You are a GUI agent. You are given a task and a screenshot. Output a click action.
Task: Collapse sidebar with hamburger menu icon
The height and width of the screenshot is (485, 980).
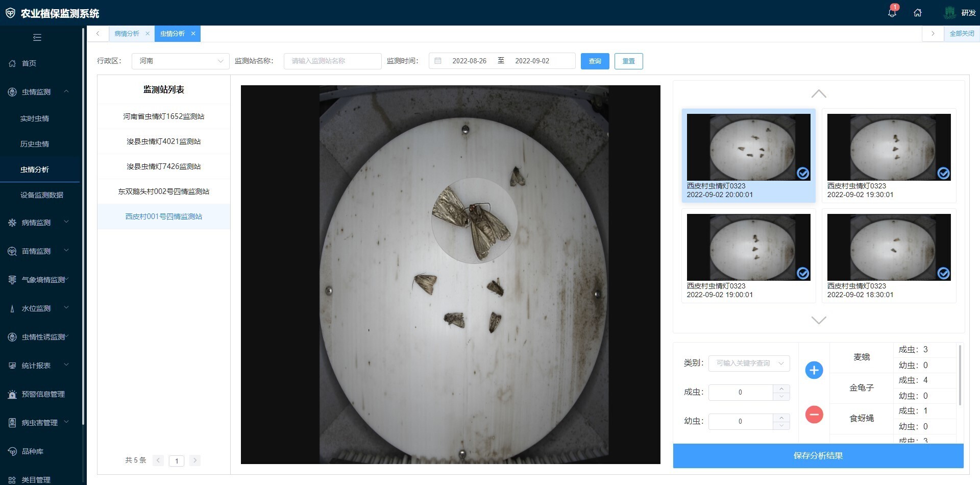pyautogui.click(x=37, y=37)
